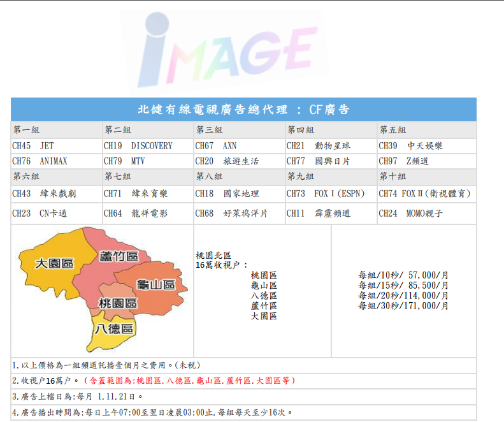Select the 'CH68 好萊塢洋片' cell
The image size is (504, 422).
(240, 214)
